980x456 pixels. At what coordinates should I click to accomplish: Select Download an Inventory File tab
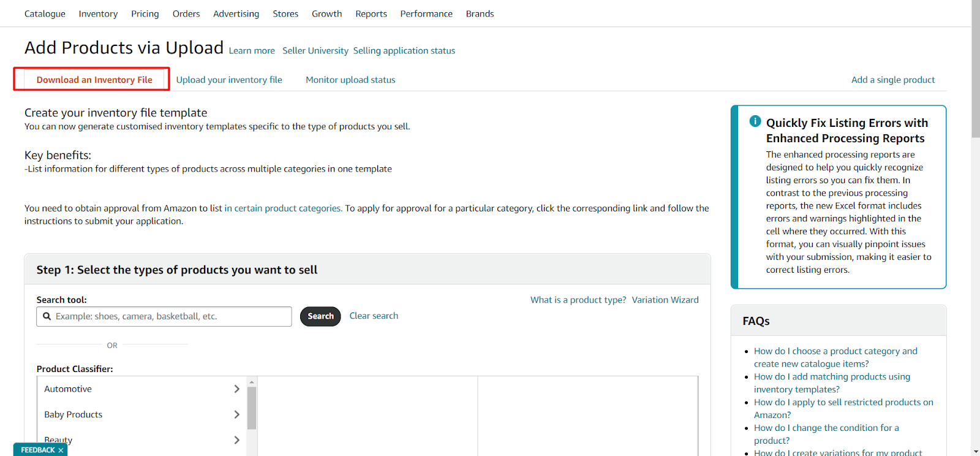[94, 80]
